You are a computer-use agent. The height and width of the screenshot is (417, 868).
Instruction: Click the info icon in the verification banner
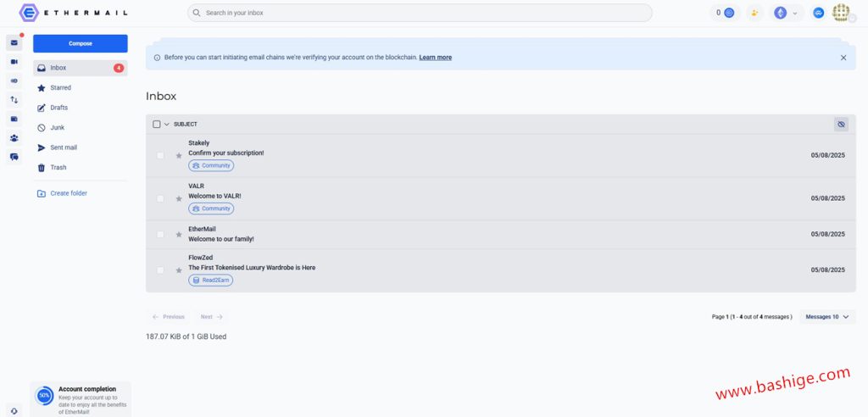click(x=157, y=58)
